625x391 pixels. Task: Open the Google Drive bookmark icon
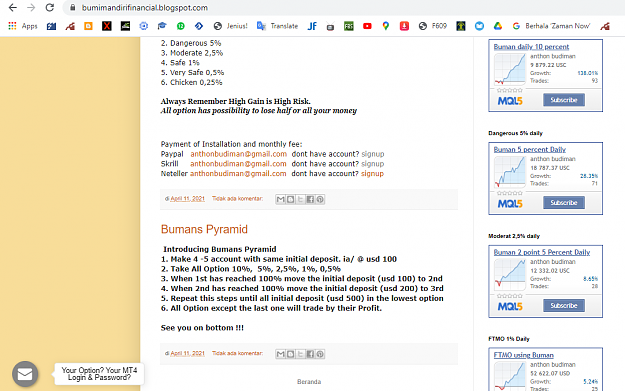(498, 26)
